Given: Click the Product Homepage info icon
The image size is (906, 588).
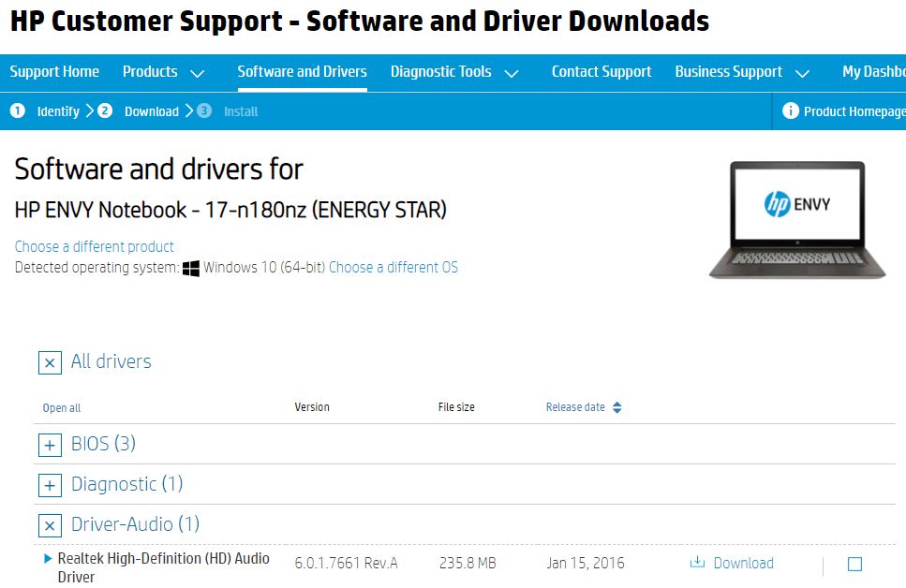Looking at the screenshot, I should coord(791,110).
